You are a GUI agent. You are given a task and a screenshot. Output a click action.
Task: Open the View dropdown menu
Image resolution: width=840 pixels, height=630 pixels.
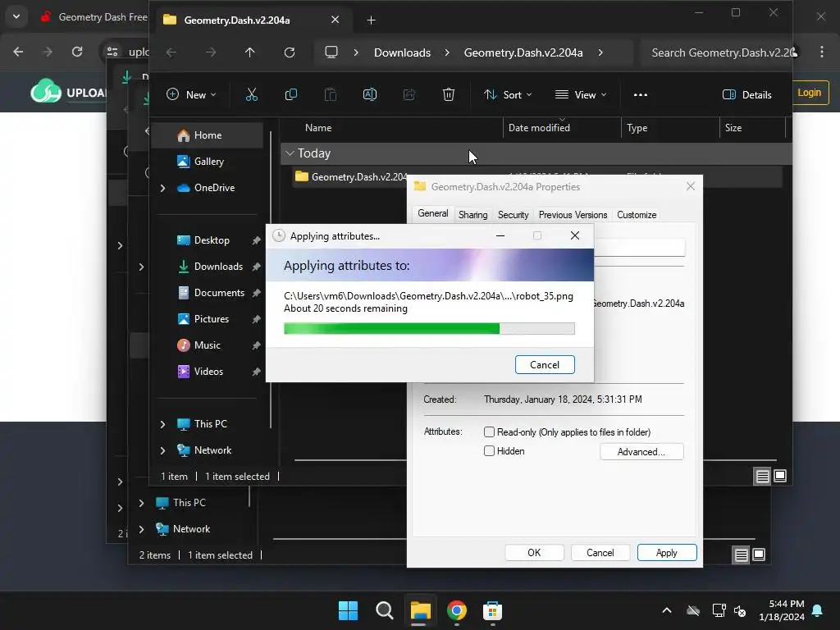[582, 95]
